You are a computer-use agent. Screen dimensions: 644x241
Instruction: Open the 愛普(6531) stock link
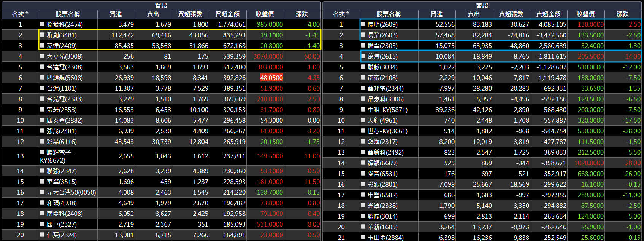click(x=382, y=174)
